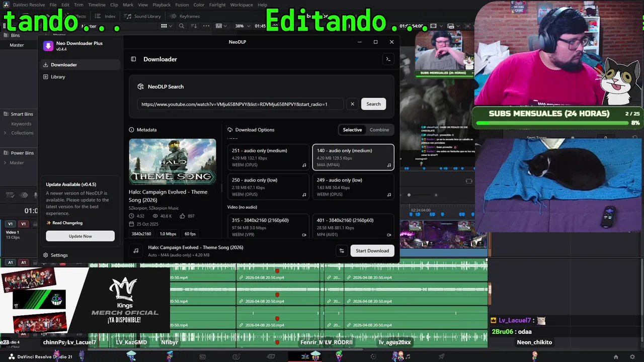The image size is (644, 362).
Task: Open Project Settings gear at bottom right
Action: (x=632, y=357)
